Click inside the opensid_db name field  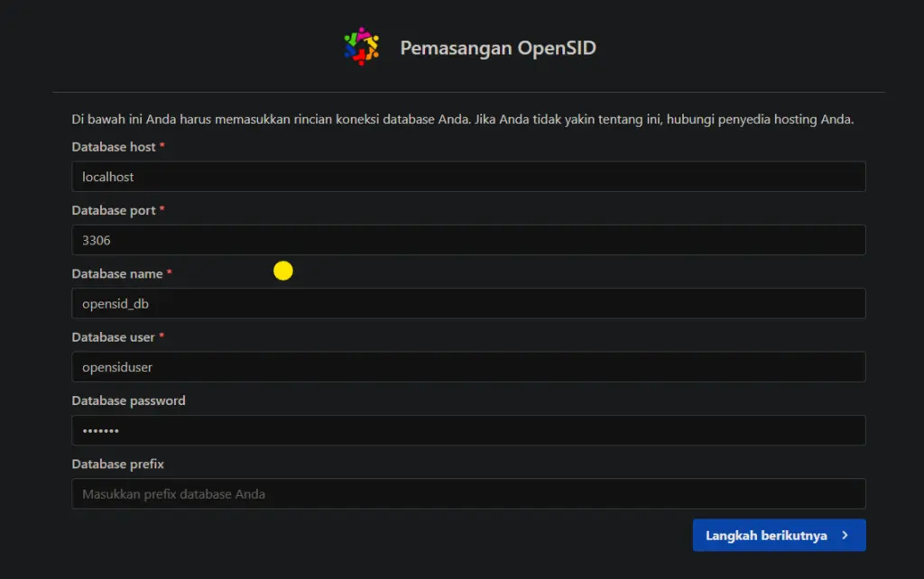pyautogui.click(x=468, y=303)
